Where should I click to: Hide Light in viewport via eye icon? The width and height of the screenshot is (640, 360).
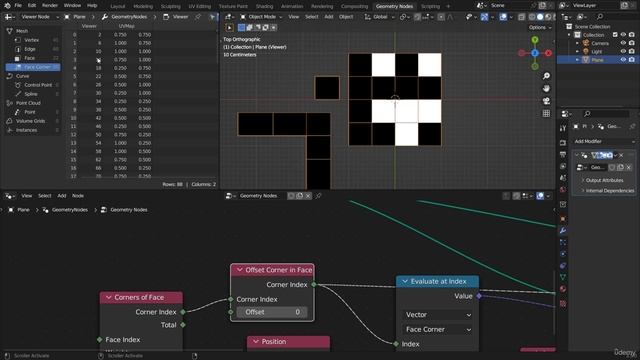pyautogui.click(x=623, y=51)
